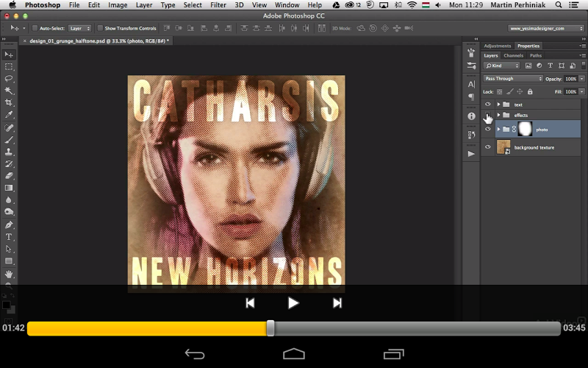Click the lock all layer icon

529,91
